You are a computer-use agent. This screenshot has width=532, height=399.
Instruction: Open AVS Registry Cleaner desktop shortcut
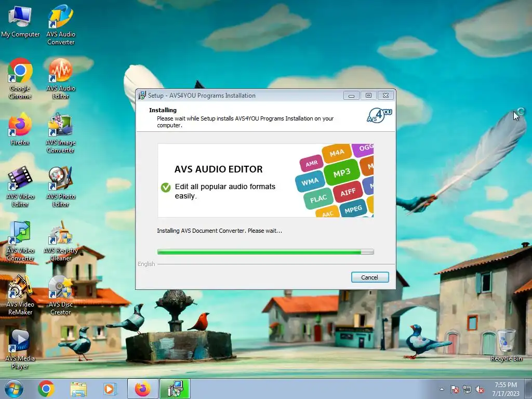point(61,241)
